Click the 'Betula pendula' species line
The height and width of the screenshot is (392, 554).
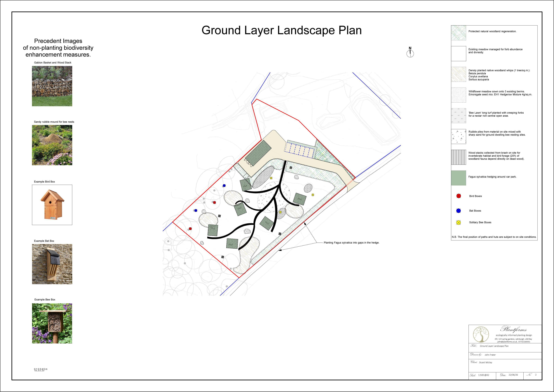(x=477, y=73)
